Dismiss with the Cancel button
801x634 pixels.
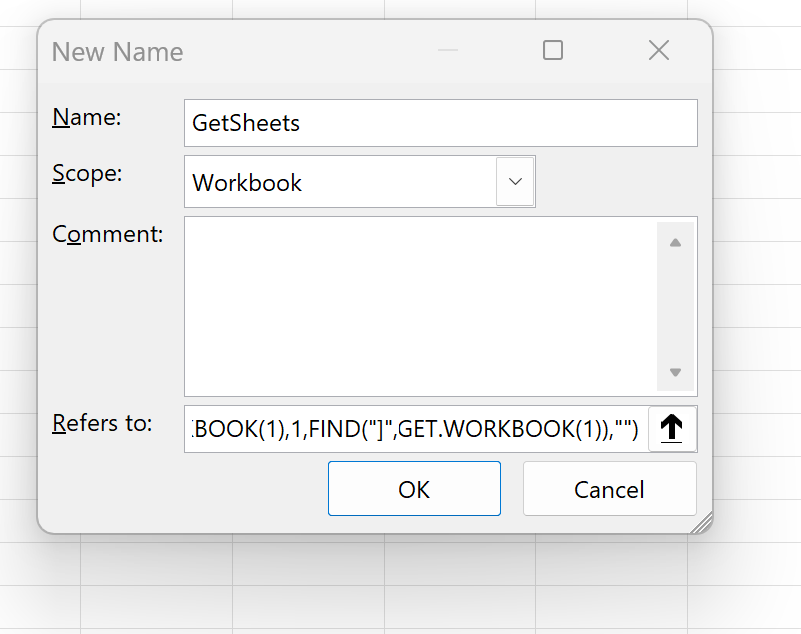609,489
